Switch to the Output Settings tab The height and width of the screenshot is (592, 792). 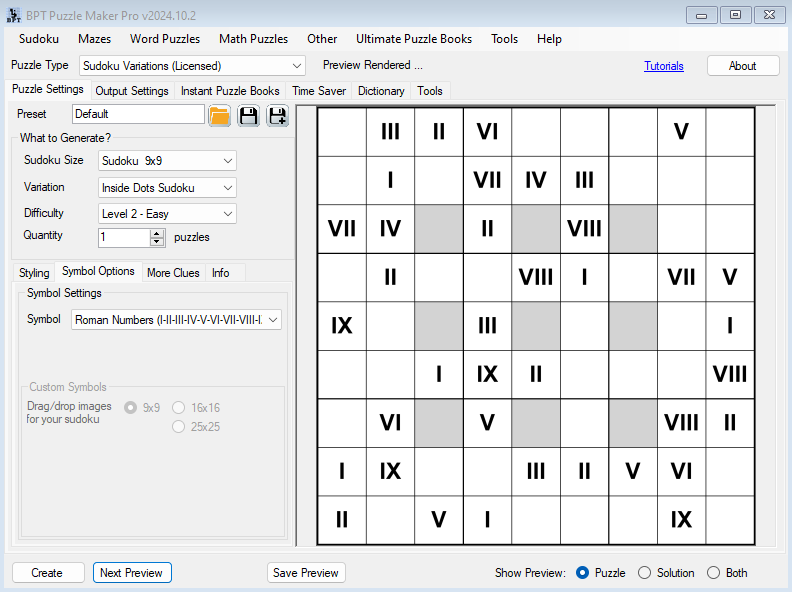click(132, 91)
